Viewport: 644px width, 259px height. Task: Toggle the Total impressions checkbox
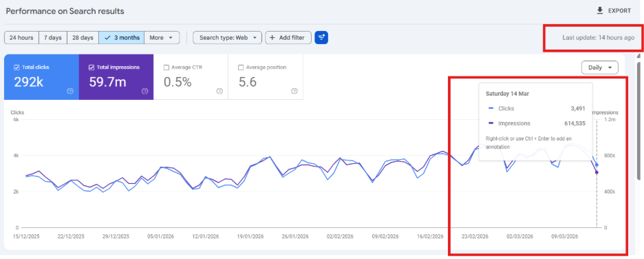(92, 68)
